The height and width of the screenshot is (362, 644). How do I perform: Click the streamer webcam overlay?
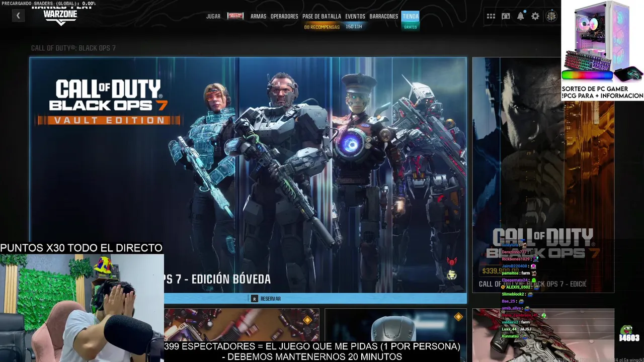(x=82, y=308)
